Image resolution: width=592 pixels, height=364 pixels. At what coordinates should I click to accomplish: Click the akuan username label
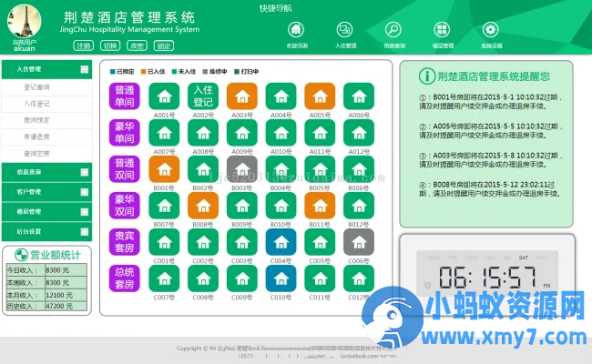click(25, 48)
